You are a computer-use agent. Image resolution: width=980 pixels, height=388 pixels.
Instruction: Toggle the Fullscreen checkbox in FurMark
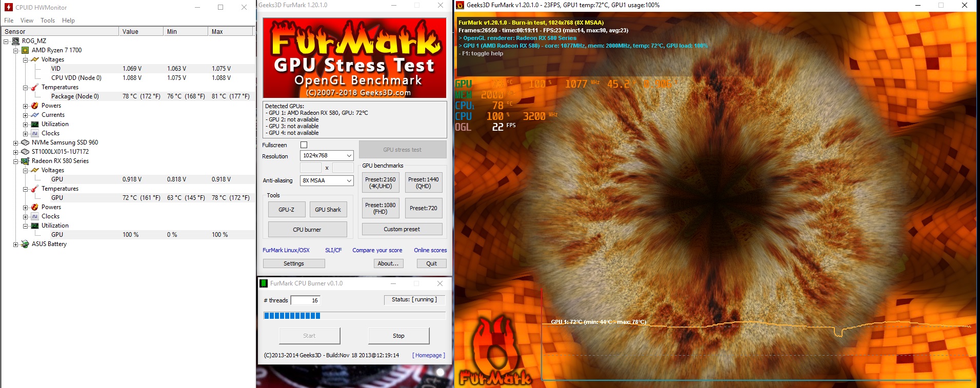coord(304,145)
